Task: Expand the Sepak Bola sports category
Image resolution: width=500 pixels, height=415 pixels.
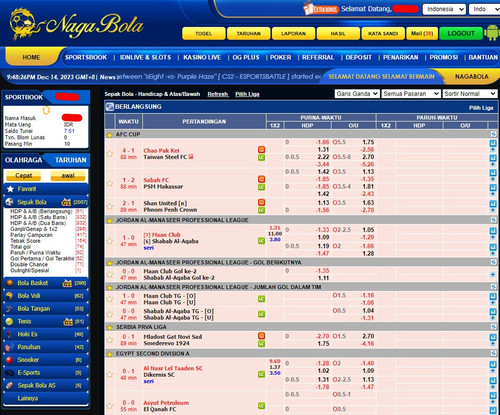Action: pos(46,202)
